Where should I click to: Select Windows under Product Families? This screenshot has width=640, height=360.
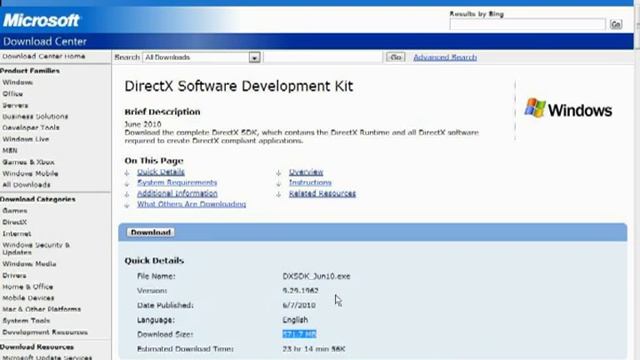[18, 82]
